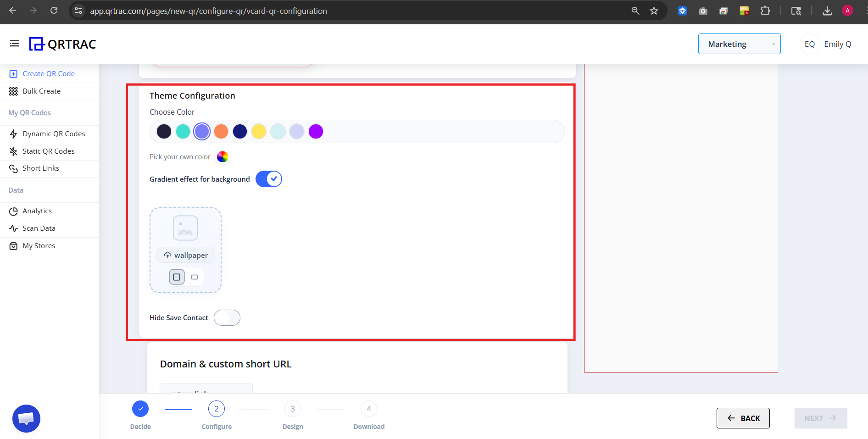The width and height of the screenshot is (868, 439).
Task: Upload a wallpaper image
Action: pos(185,255)
